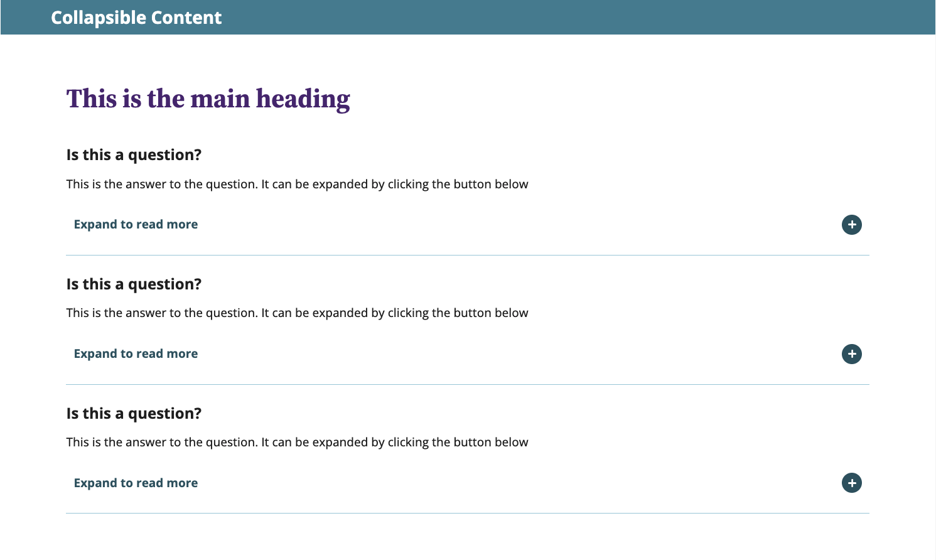Screen dimensions: 936x560
Task: Click the bottom 'Expand to read more' link
Action: pyautogui.click(x=135, y=483)
